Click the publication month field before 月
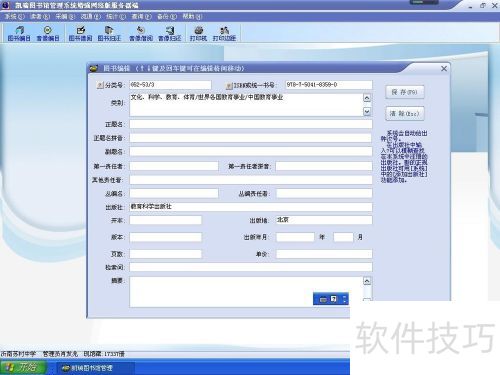The height and width of the screenshot is (375, 500). pos(343,237)
